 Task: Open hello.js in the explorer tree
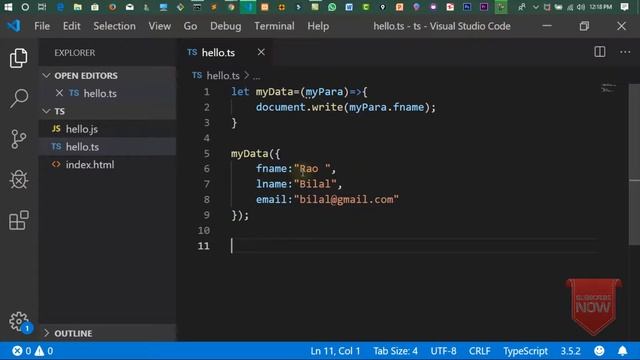[108, 129]
